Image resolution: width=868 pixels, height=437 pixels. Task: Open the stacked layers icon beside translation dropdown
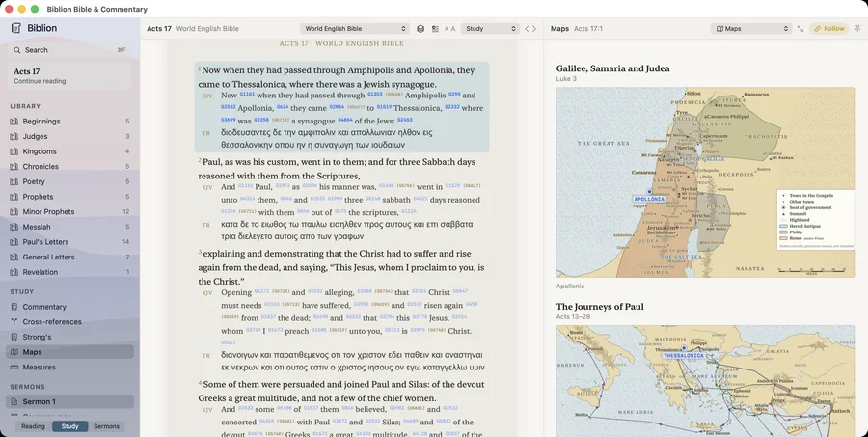[420, 29]
